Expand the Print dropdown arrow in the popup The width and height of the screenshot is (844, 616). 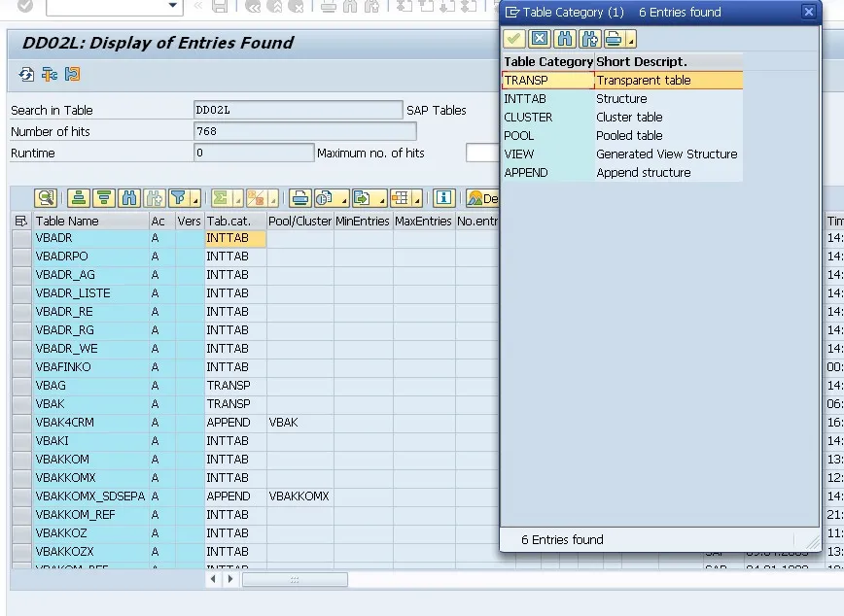point(631,40)
